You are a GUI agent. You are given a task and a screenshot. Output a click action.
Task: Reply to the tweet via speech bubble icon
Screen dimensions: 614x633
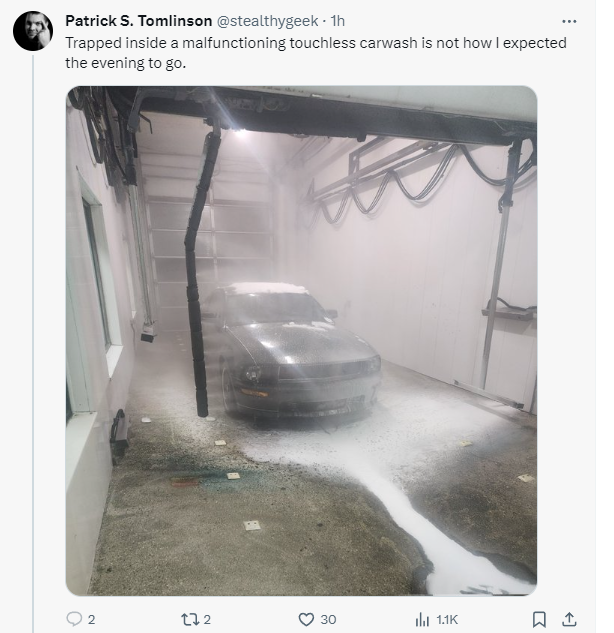73,619
